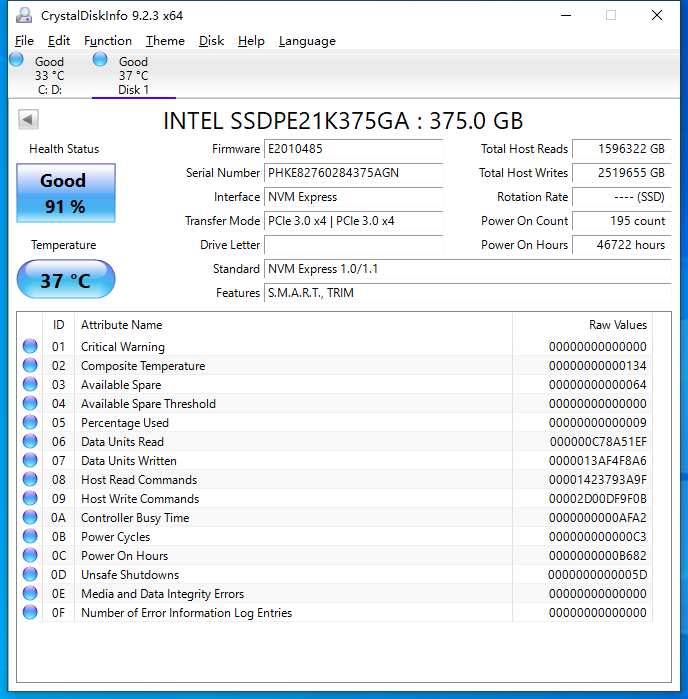The image size is (688, 699).
Task: Click the previous disk arrow button
Action: [x=28, y=119]
